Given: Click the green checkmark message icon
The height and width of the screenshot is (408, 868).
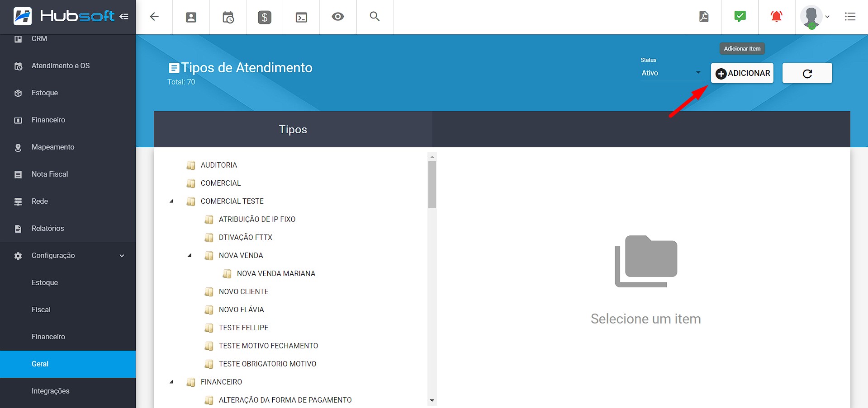Looking at the screenshot, I should click(740, 17).
